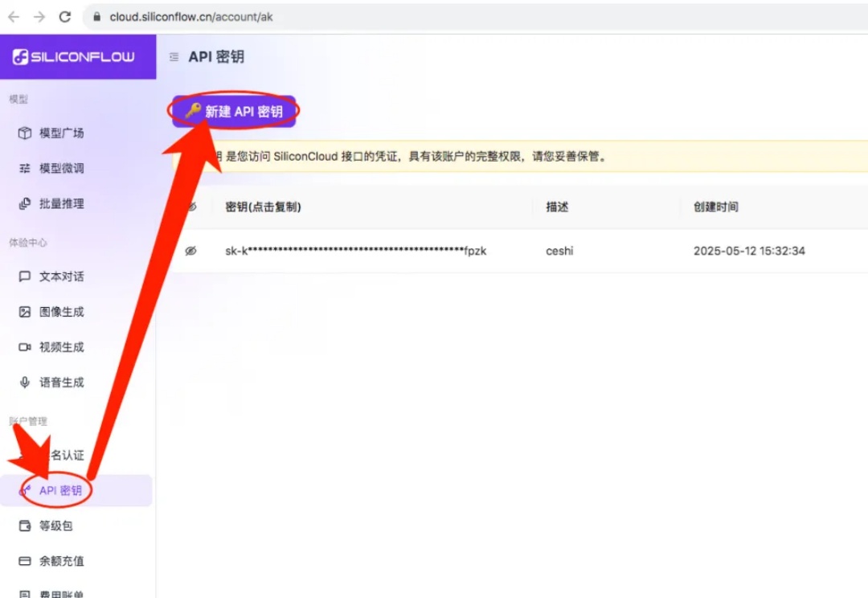Click the browser forward arrow
The height and width of the screenshot is (598, 868).
coord(39,17)
